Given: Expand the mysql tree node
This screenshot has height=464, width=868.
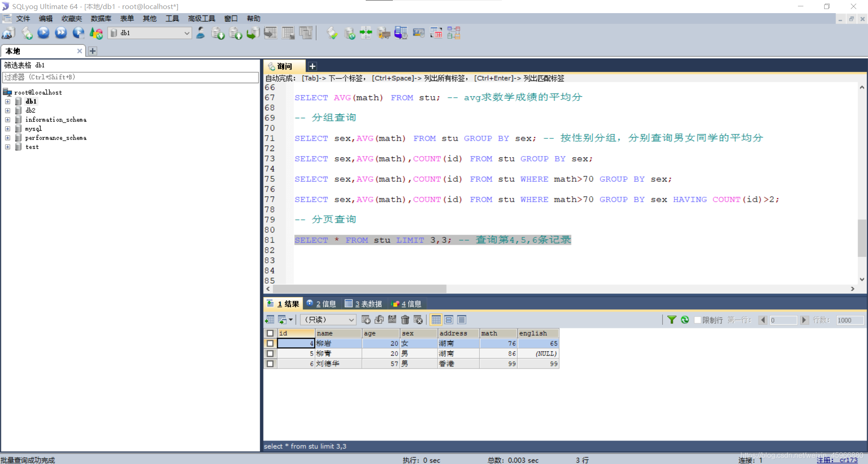Looking at the screenshot, I should point(8,129).
